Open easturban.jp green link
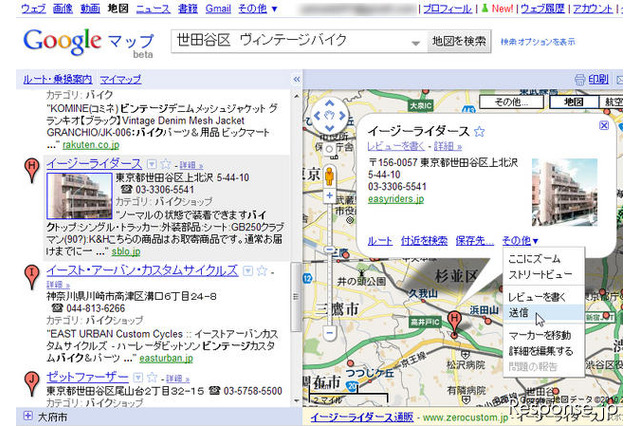Viewport: 640px width, 426px height. pyautogui.click(x=166, y=358)
